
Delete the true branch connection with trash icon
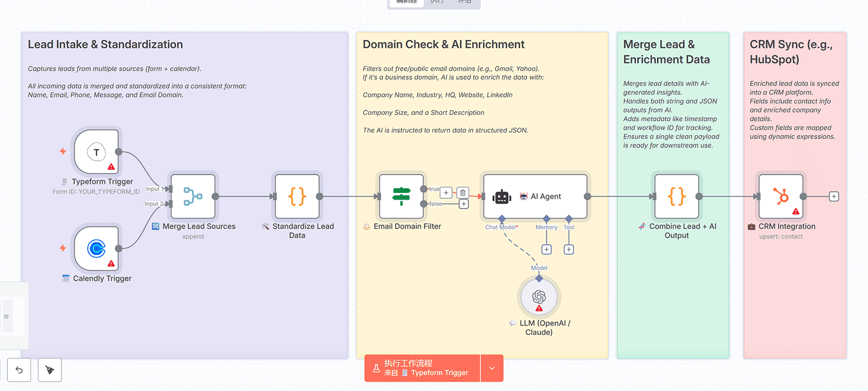pyautogui.click(x=463, y=193)
